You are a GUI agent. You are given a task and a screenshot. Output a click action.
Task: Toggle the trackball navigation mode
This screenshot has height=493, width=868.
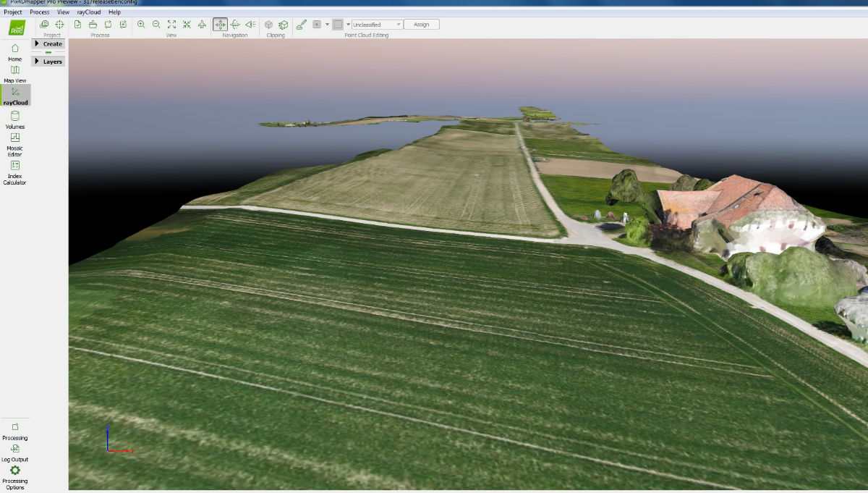pyautogui.click(x=235, y=25)
